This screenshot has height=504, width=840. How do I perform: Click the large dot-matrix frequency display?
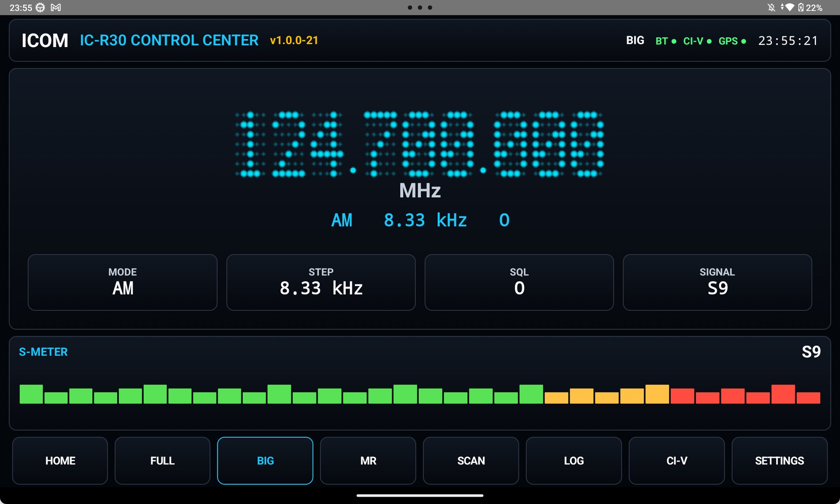click(420, 144)
